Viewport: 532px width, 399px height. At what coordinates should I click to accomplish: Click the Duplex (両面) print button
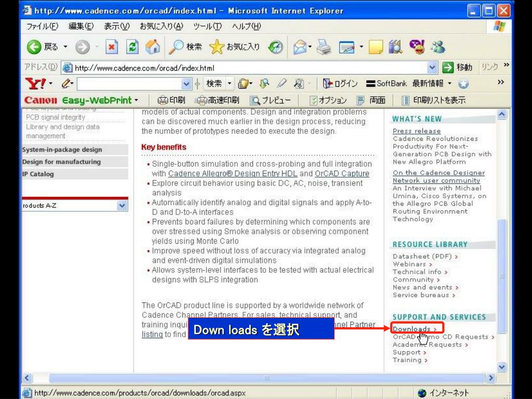[371, 100]
